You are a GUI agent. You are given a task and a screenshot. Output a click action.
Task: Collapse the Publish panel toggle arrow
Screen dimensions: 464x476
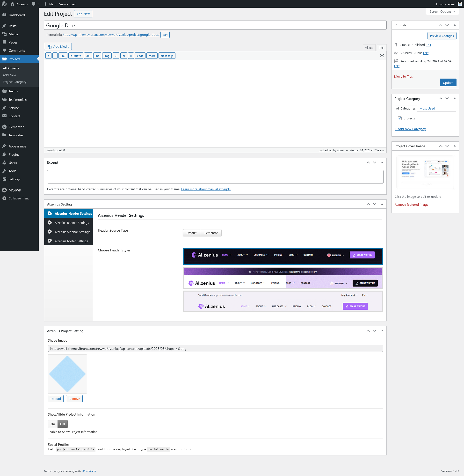pyautogui.click(x=455, y=25)
